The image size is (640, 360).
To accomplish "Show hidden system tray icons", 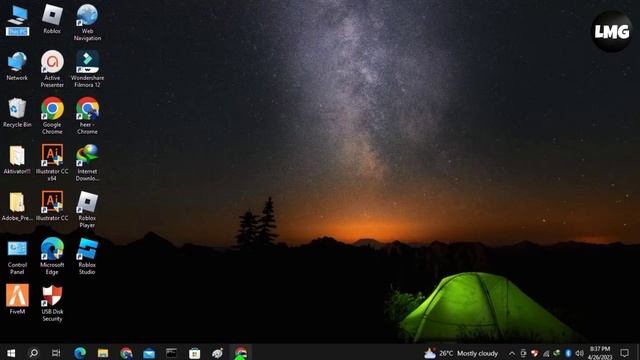I will [x=511, y=353].
